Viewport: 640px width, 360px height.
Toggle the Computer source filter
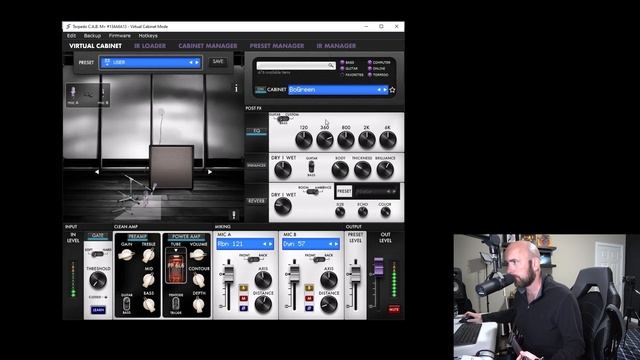pyautogui.click(x=369, y=62)
